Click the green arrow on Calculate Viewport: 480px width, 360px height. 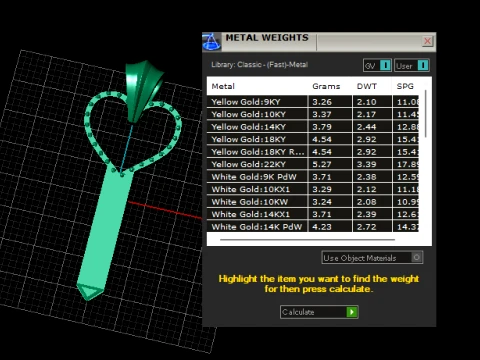[x=352, y=312]
